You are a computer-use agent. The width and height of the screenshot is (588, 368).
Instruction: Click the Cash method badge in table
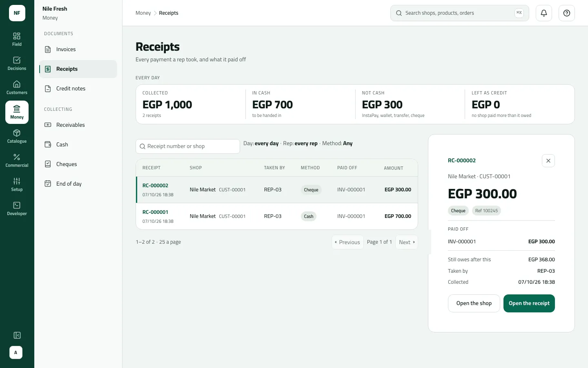pos(309,216)
